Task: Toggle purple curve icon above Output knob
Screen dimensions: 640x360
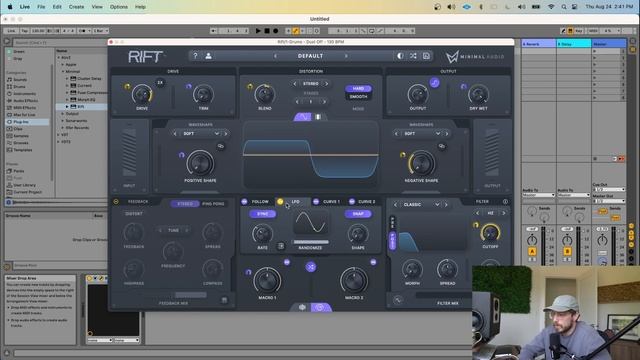Action: [434, 83]
